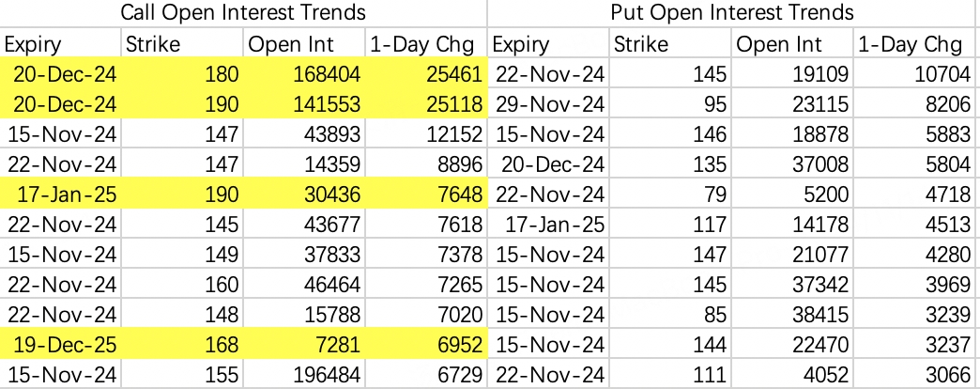Click the 29-Nov-24 put expiry cell
The image size is (980, 389).
click(x=550, y=104)
